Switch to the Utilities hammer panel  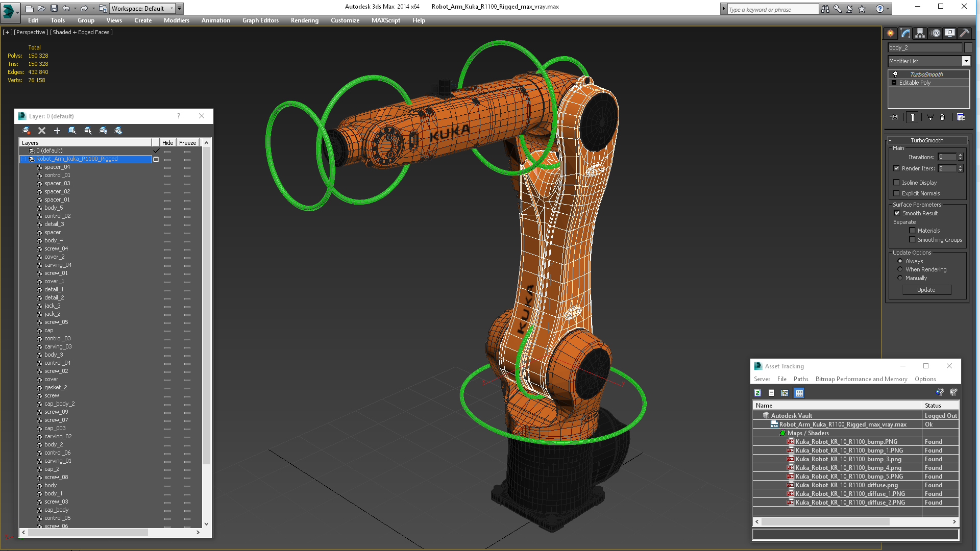tap(964, 33)
